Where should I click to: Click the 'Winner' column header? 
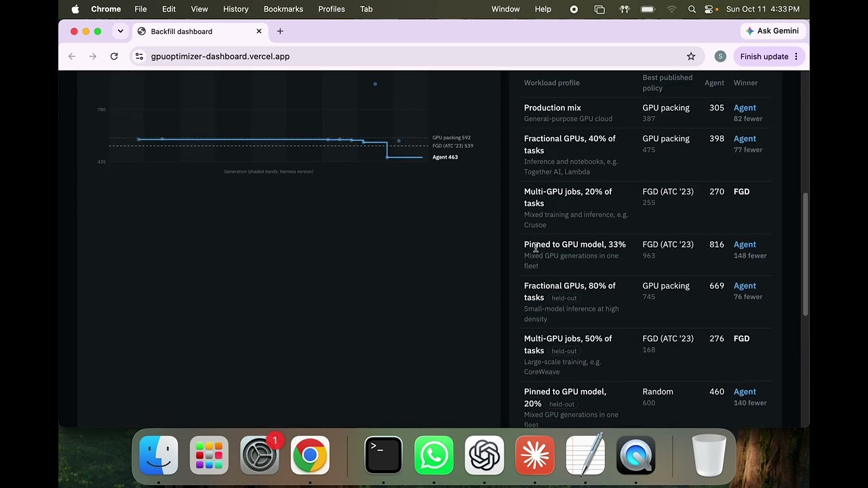click(x=745, y=83)
